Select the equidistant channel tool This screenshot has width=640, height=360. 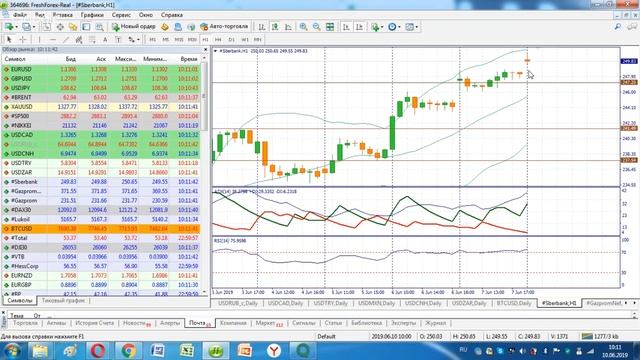pyautogui.click(x=79, y=40)
